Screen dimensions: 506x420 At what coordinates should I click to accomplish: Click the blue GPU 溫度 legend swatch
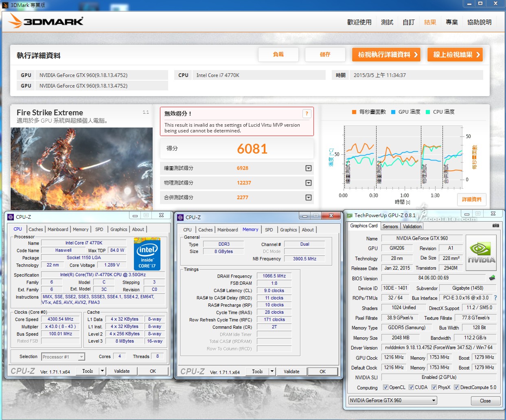[393, 112]
